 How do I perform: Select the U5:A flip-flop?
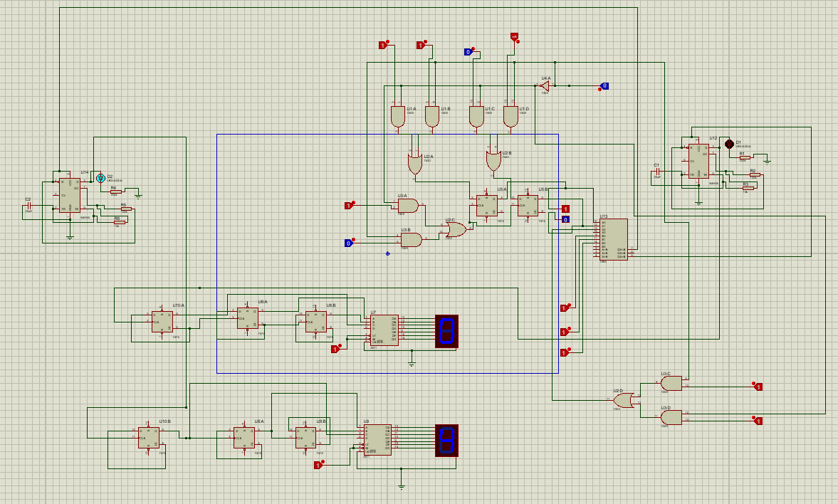[x=486, y=206]
